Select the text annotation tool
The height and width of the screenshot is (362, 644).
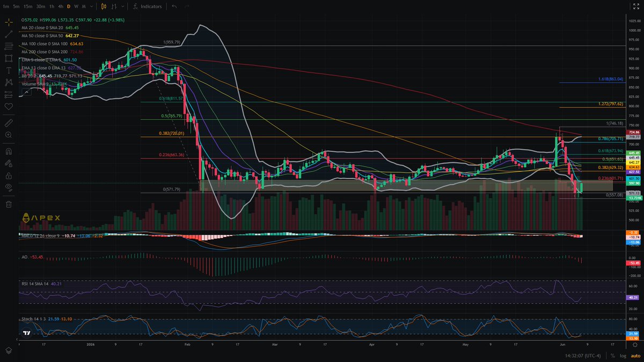[x=8, y=70]
